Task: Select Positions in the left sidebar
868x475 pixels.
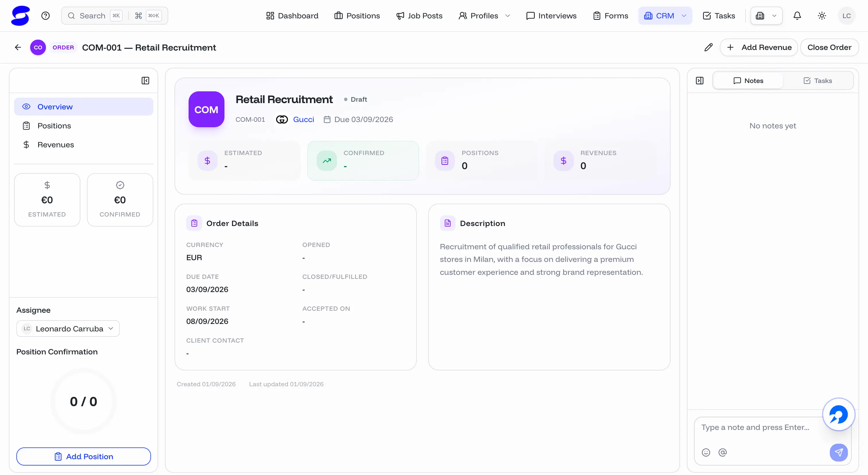Action: pos(84,126)
